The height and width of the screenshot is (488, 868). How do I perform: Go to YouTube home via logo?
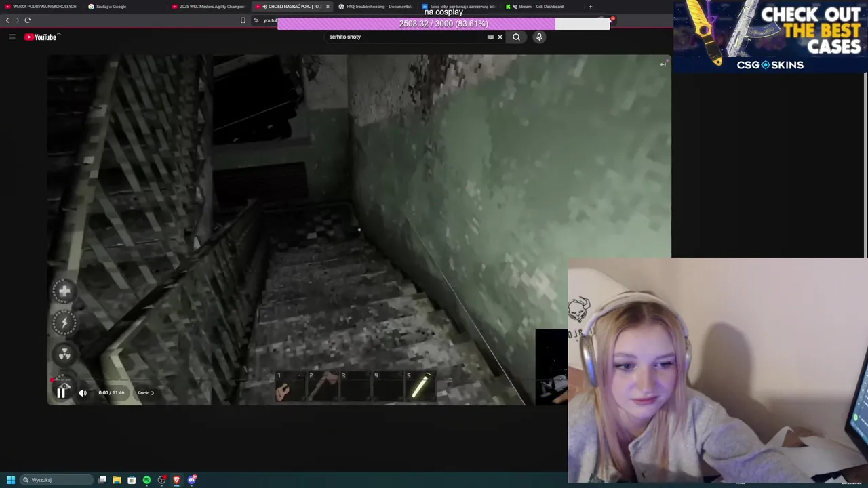(x=41, y=37)
